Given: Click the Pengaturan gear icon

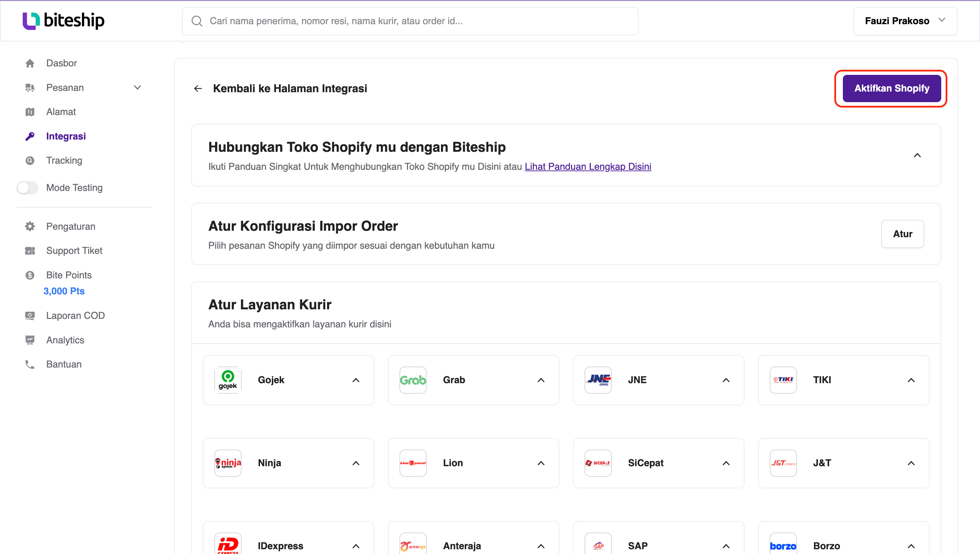Looking at the screenshot, I should [x=30, y=226].
